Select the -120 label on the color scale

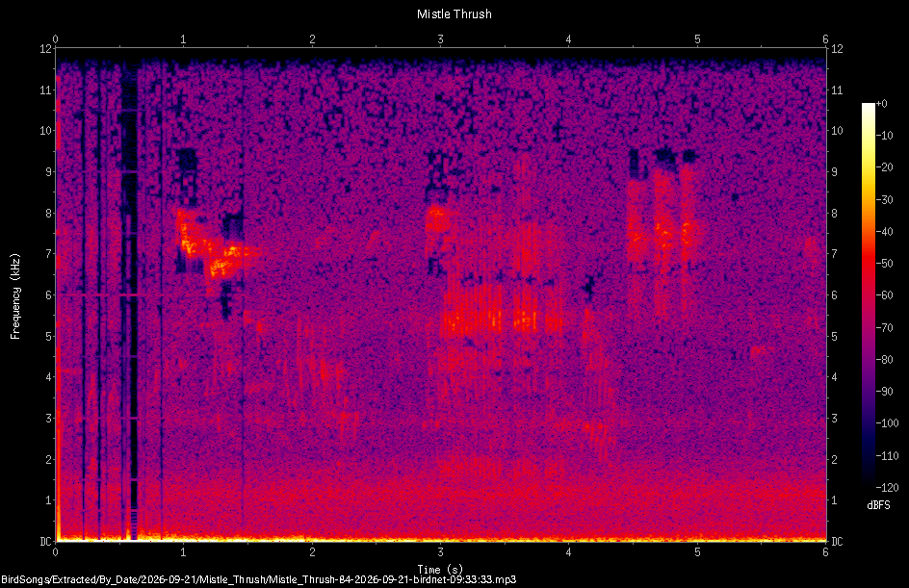pyautogui.click(x=888, y=488)
